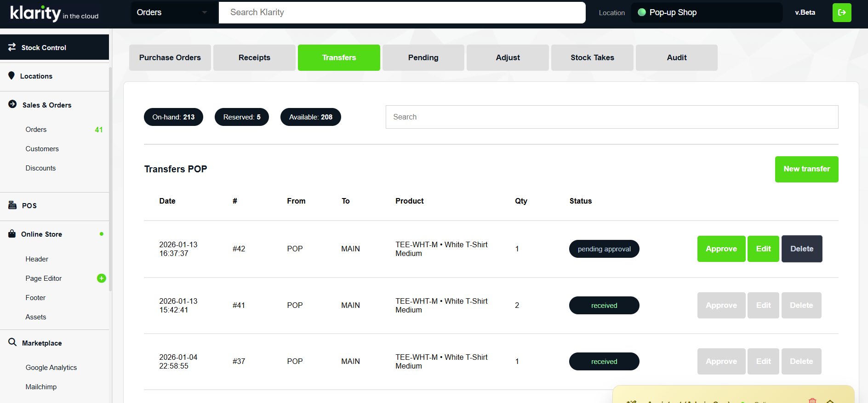
Task: Approve transfer #42
Action: 721,249
